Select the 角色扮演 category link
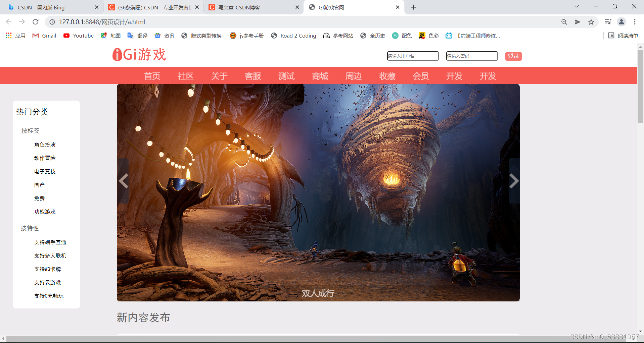This screenshot has height=343, width=644. 45,145
